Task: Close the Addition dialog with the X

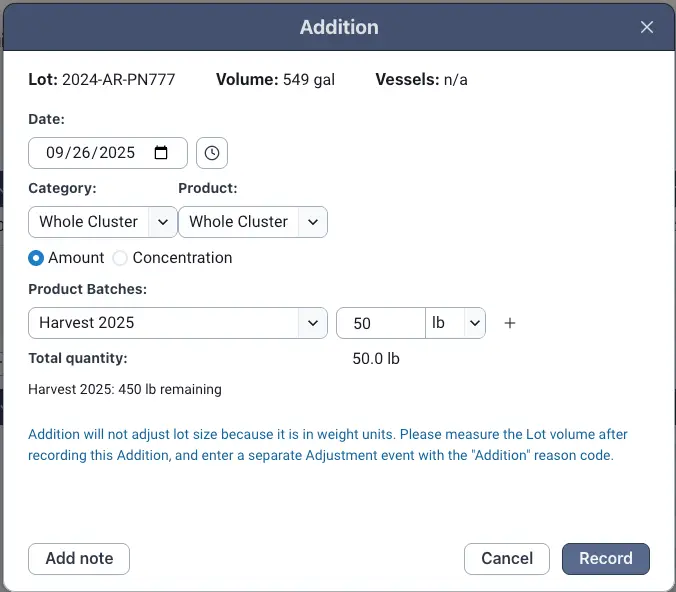Action: tap(646, 27)
